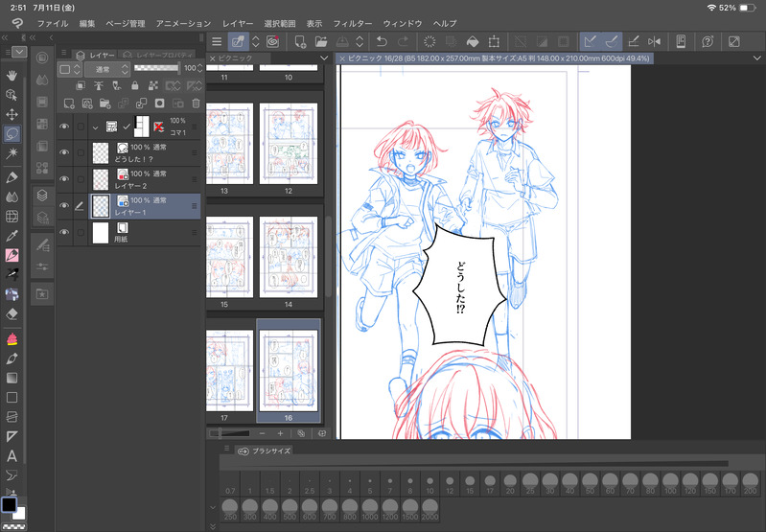Hide the どうした！？ text layer
The height and width of the screenshot is (532, 766).
tap(64, 152)
